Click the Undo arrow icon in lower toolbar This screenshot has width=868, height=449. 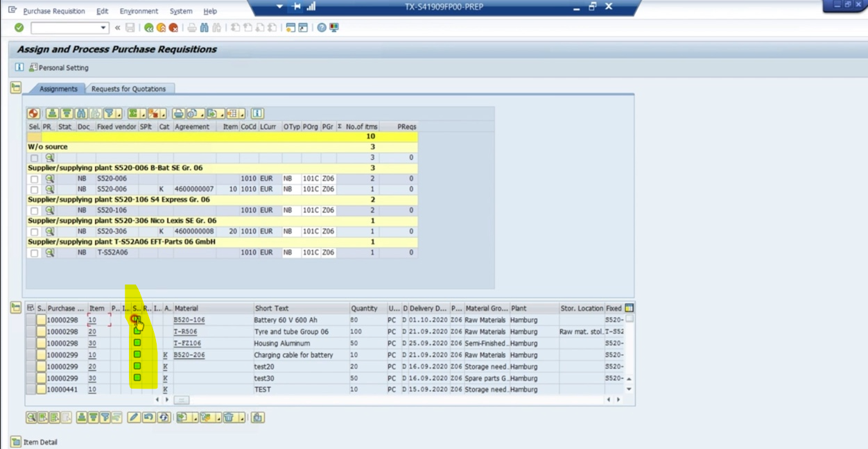[x=148, y=417]
